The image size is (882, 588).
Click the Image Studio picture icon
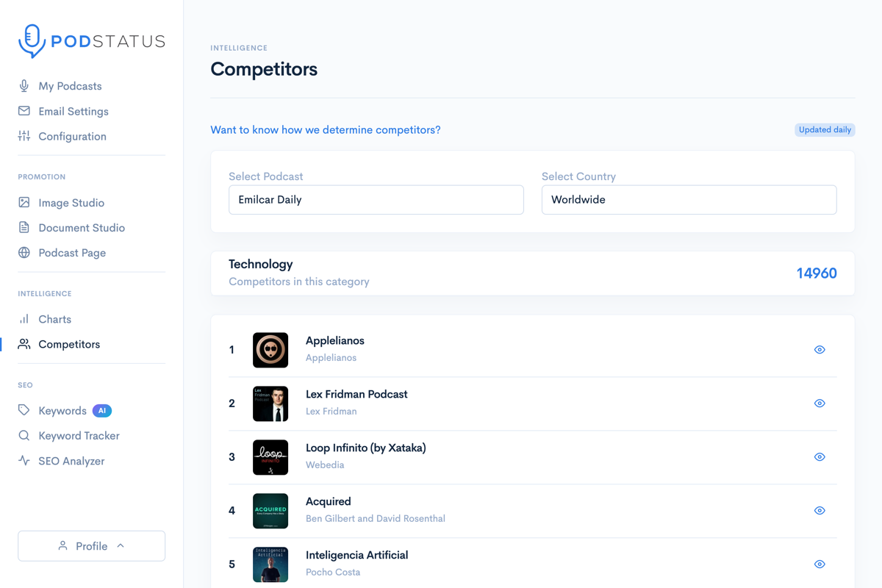click(x=24, y=202)
